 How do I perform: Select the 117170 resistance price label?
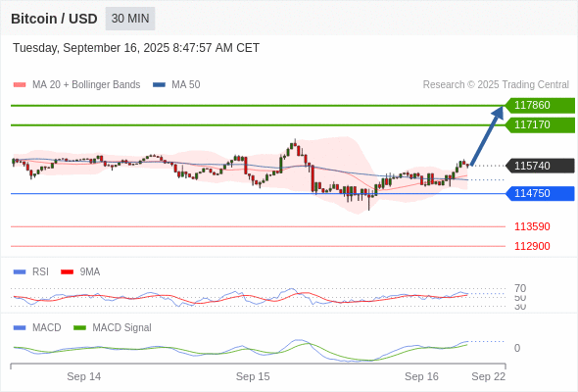(x=540, y=124)
